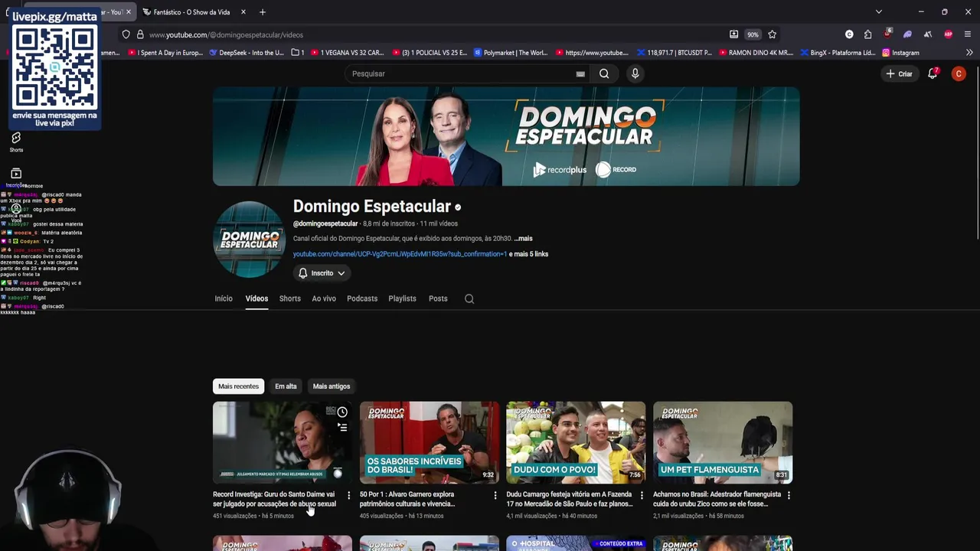Screen dimensions: 980x551
Task: Open options menu for Achamos no Brasil video
Action: (x=789, y=495)
